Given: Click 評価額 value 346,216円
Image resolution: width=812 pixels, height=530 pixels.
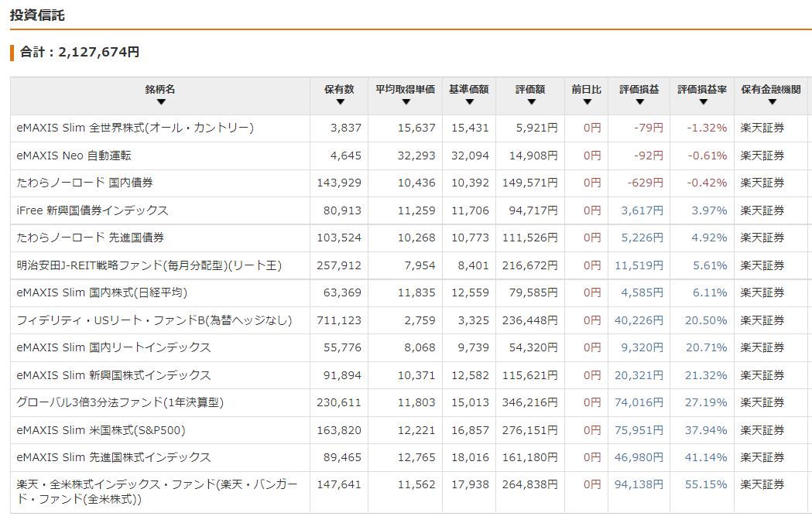Looking at the screenshot, I should [530, 402].
